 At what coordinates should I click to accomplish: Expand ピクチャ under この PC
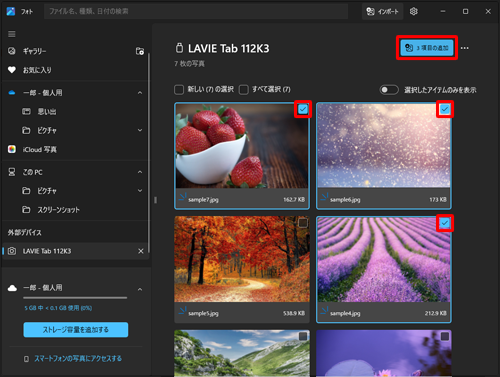click(x=140, y=191)
